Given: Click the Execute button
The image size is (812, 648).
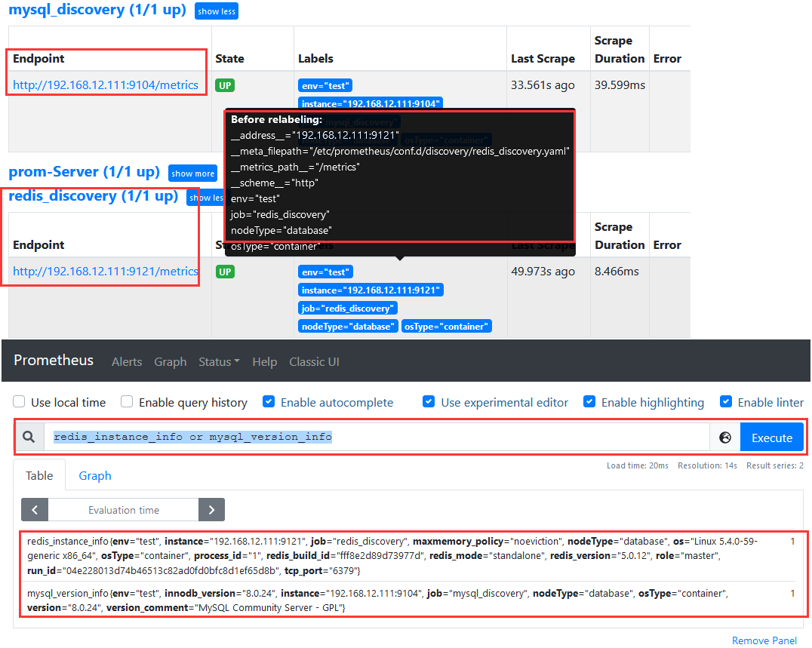Looking at the screenshot, I should point(771,438).
